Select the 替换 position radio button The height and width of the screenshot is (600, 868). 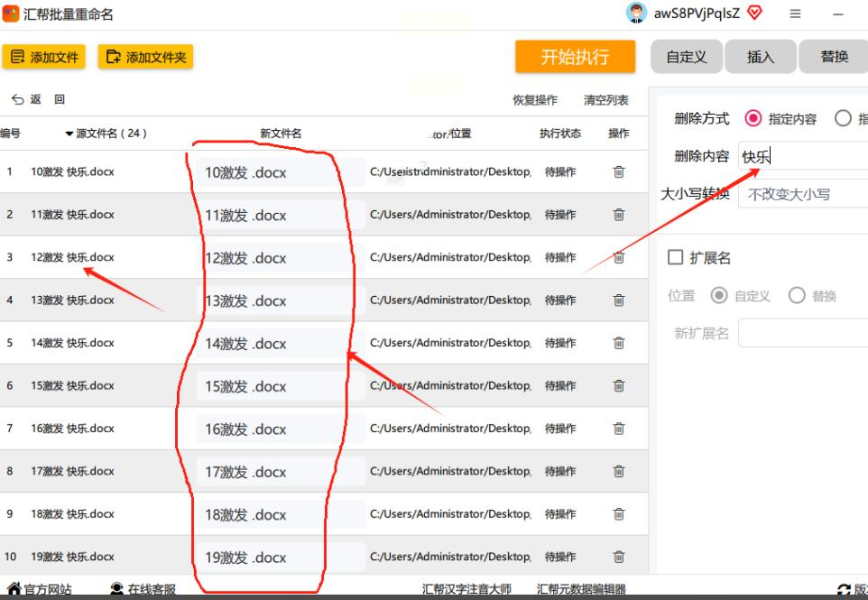(x=797, y=296)
